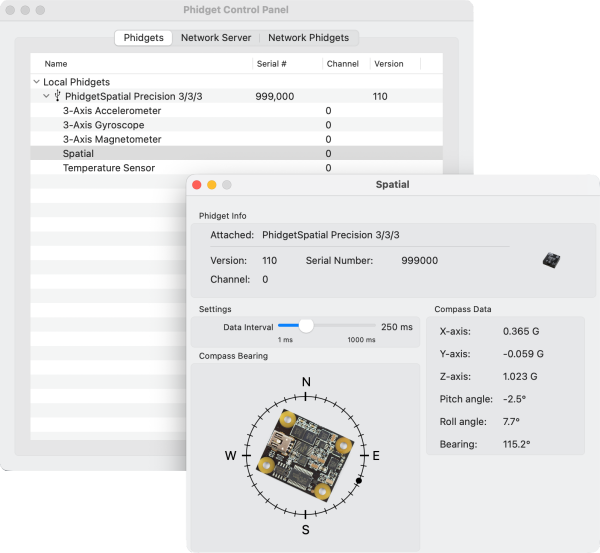Viewport: 600px width, 553px height.
Task: Click the PhidgetSpatial Precision 3/3/3 tree label
Action: pos(134,96)
